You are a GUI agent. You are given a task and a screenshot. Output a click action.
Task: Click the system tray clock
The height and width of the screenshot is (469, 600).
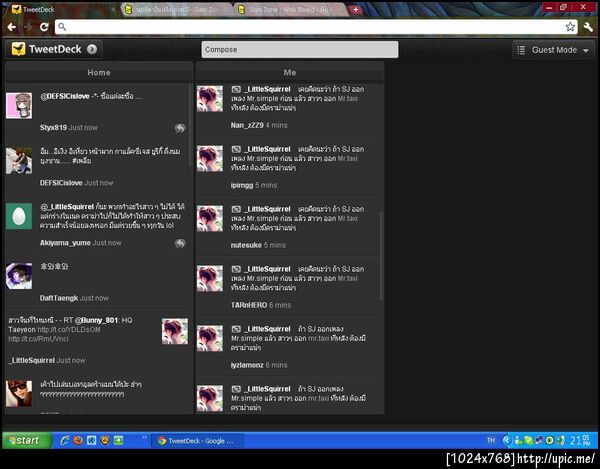pyautogui.click(x=580, y=441)
